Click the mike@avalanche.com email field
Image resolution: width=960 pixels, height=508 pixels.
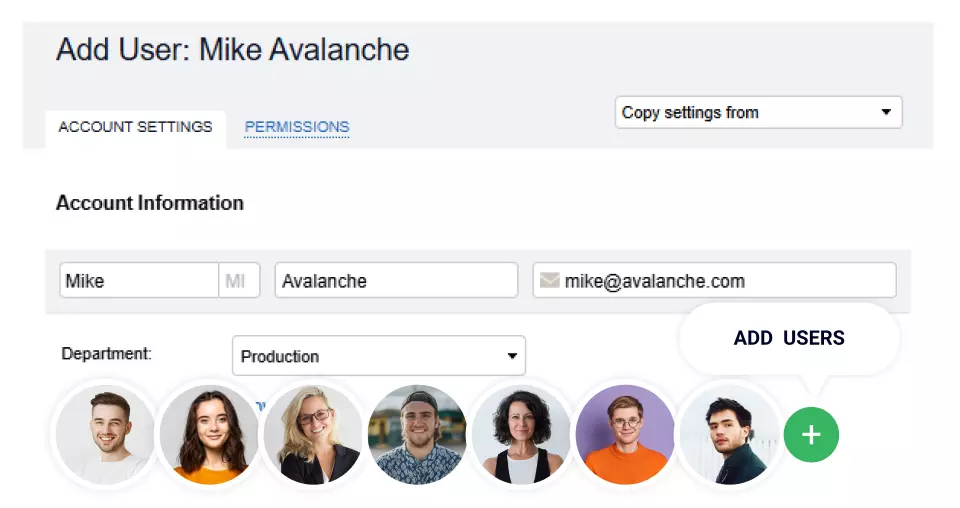click(724, 281)
